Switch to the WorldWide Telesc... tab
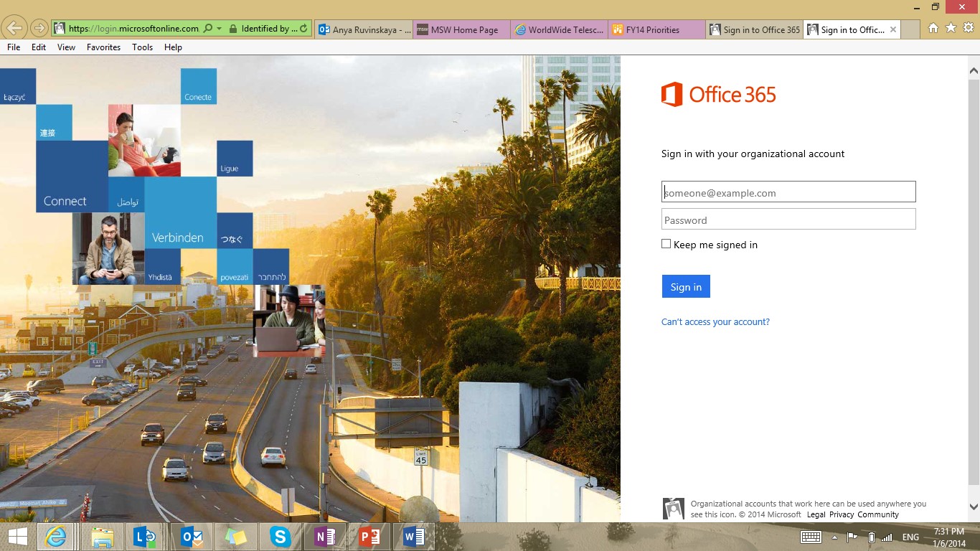 coord(560,29)
